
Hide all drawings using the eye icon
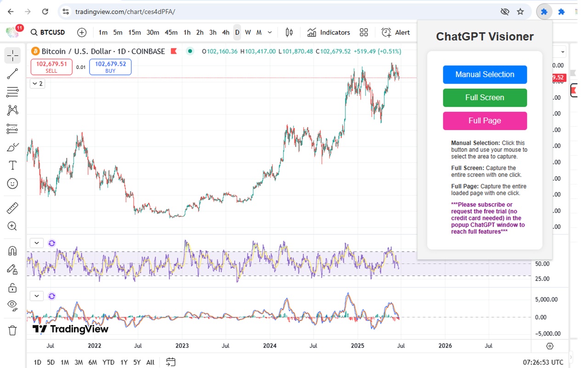(x=12, y=305)
